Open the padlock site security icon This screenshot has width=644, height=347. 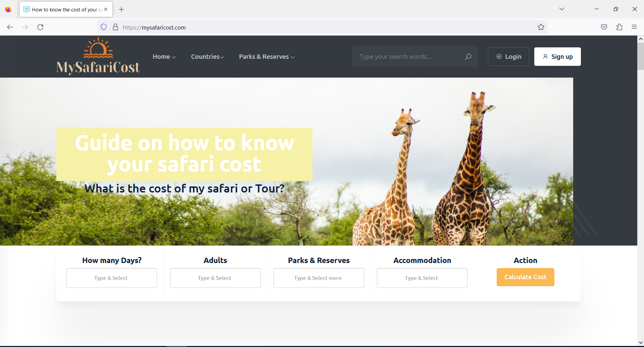(115, 27)
